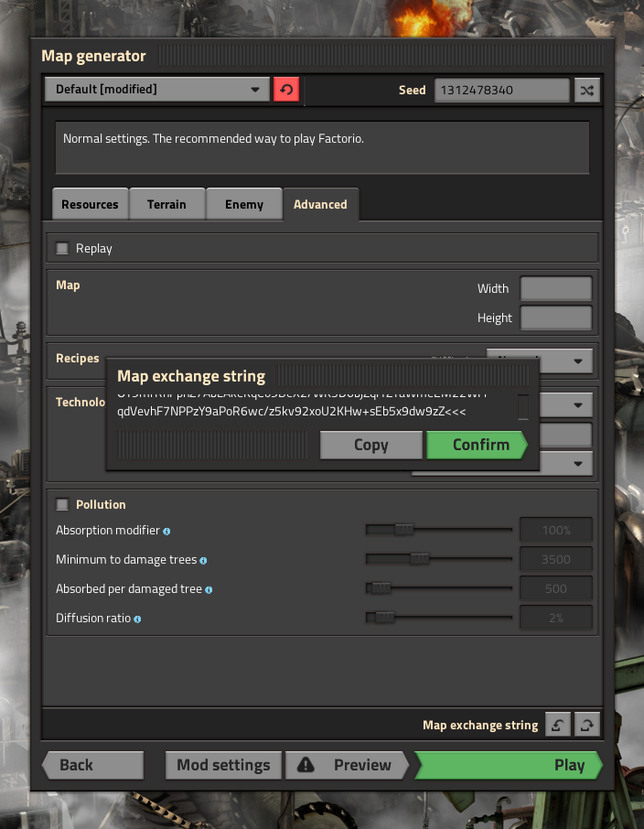Click the 3500 minimum damage value field

[555, 559]
